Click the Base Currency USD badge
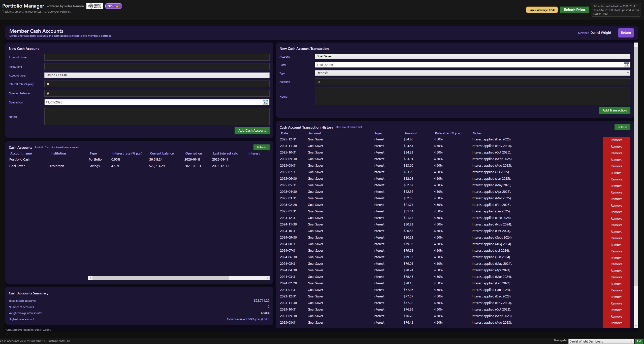The height and width of the screenshot is (344, 644). pyautogui.click(x=542, y=10)
